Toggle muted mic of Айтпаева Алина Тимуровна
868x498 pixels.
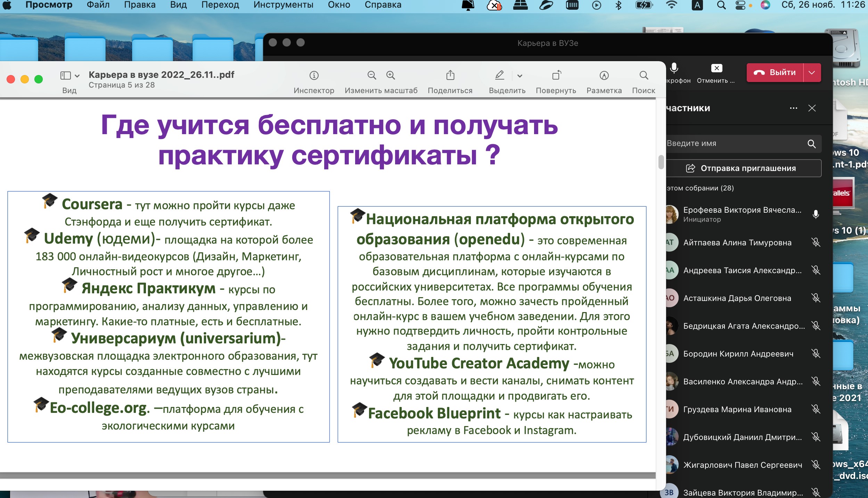tap(816, 243)
